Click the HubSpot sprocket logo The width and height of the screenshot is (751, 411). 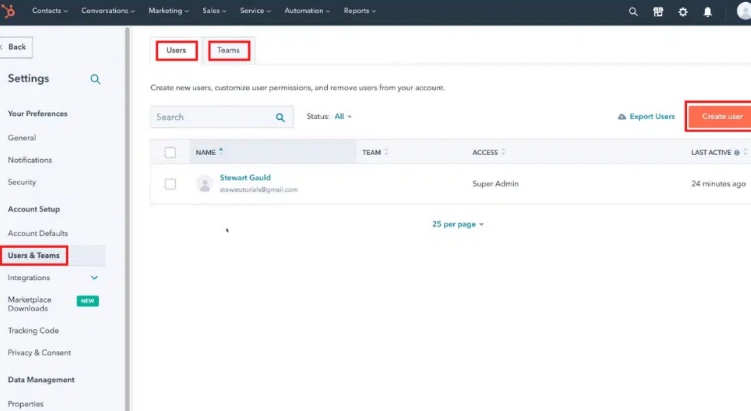(12, 11)
